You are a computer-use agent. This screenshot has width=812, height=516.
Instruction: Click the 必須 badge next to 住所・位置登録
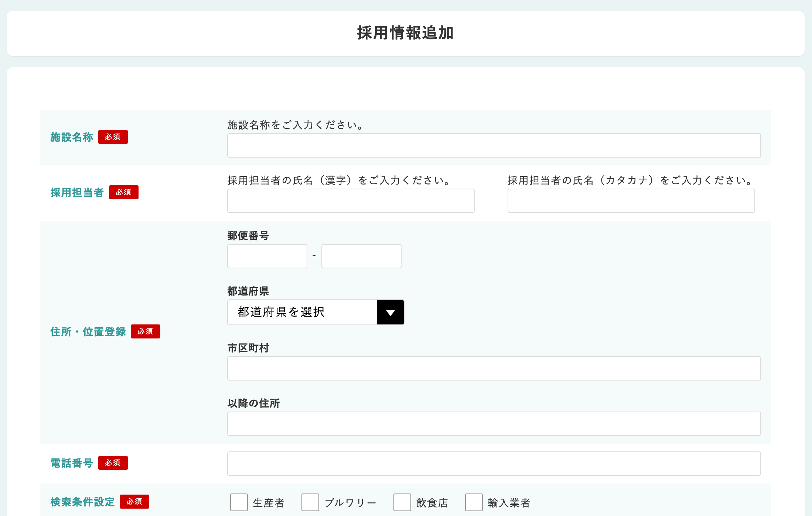pyautogui.click(x=145, y=331)
